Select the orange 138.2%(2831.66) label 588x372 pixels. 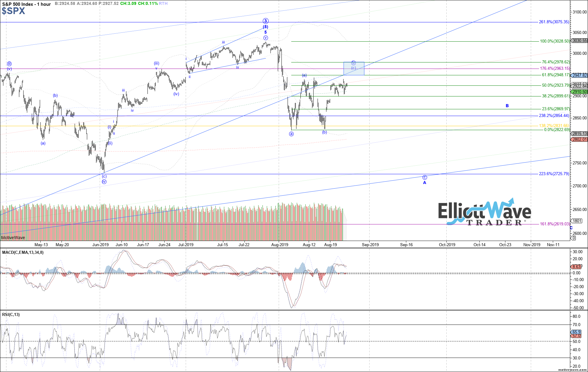[x=554, y=126]
